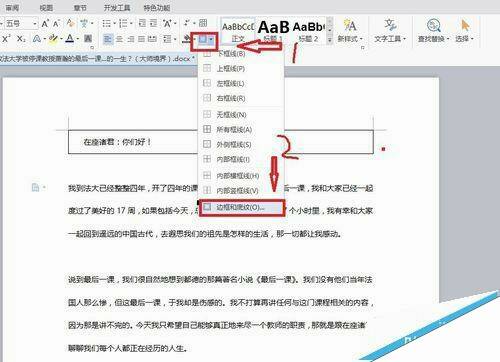
Task: Align text left
Action: tap(107, 39)
